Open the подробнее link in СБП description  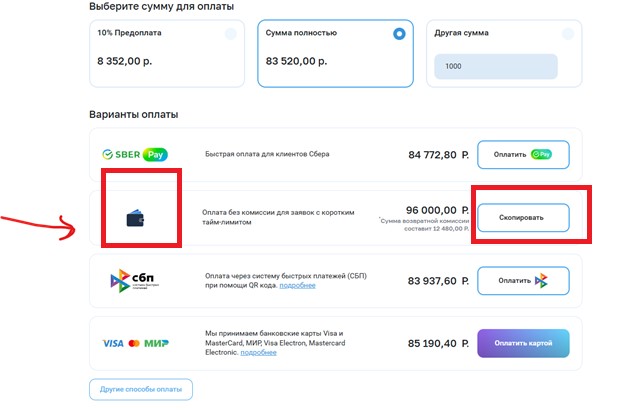pos(297,285)
